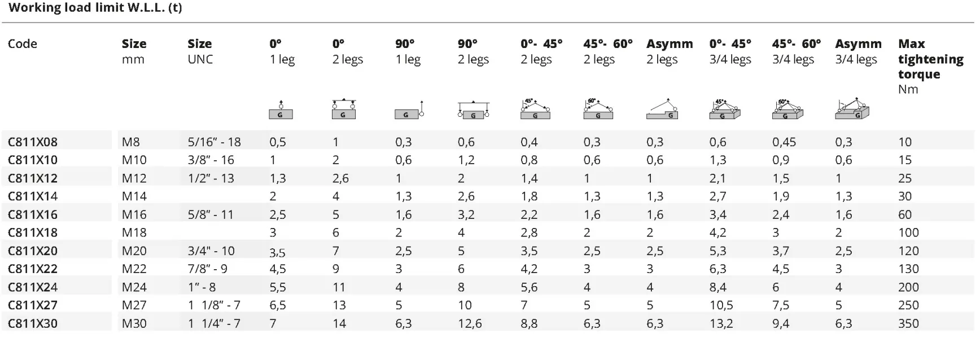Select the 5/8" - 11 UNC cell
The width and height of the screenshot is (980, 338).
211,214
